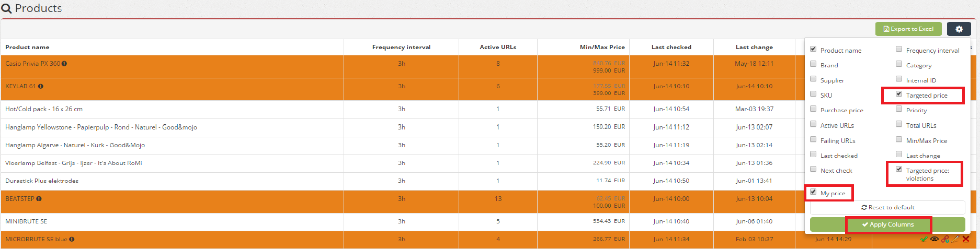Enable the Purchase price column checkbox
Screen dimensions: 980x249
point(813,109)
